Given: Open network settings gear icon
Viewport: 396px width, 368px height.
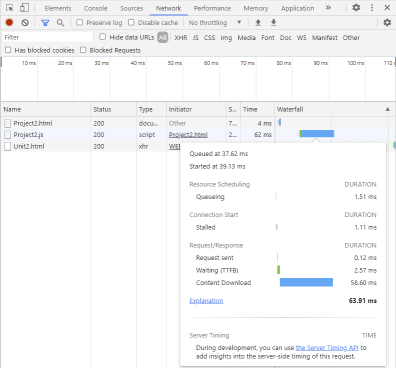Looking at the screenshot, I should (387, 23).
